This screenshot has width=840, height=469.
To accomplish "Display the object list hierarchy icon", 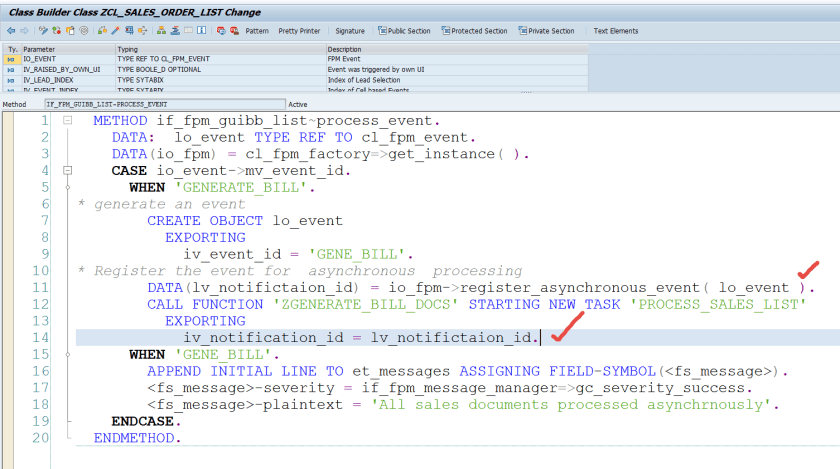I will click(x=162, y=31).
